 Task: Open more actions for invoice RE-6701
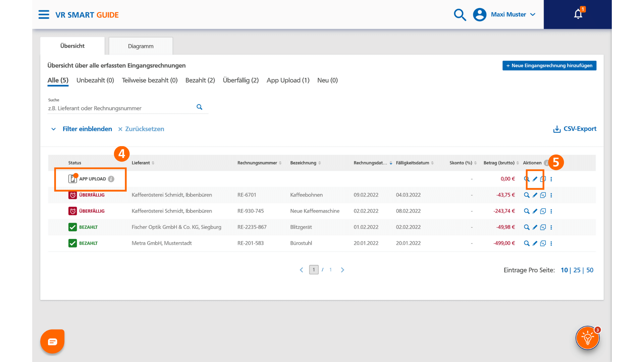pyautogui.click(x=551, y=195)
